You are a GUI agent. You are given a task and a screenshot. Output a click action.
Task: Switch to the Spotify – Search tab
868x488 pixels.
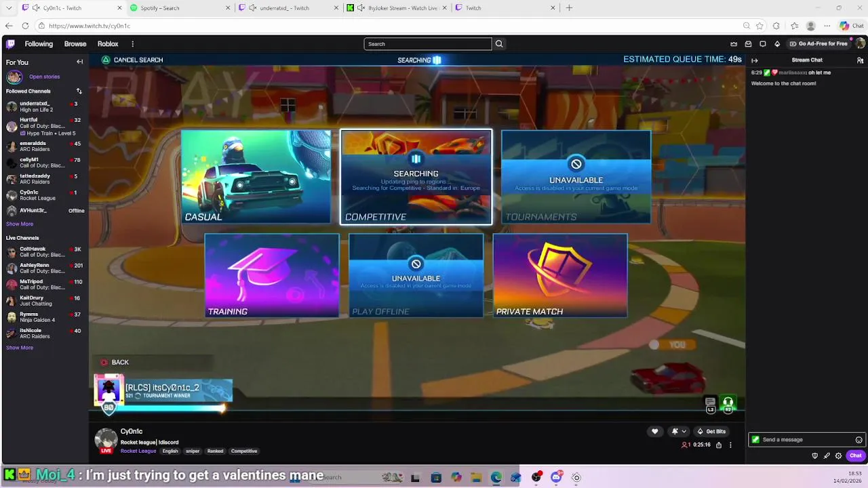(x=181, y=8)
